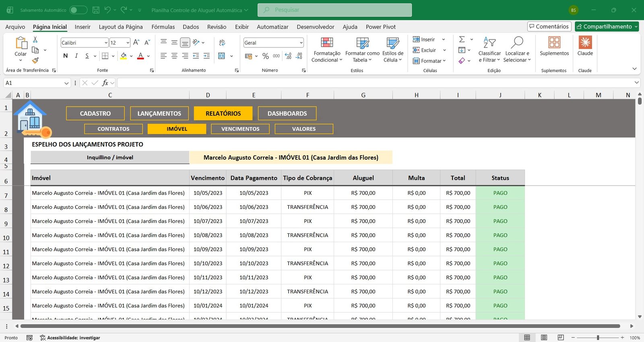Image resolution: width=644 pixels, height=342 pixels.
Task: Click the merge and center icon
Action: tap(221, 56)
